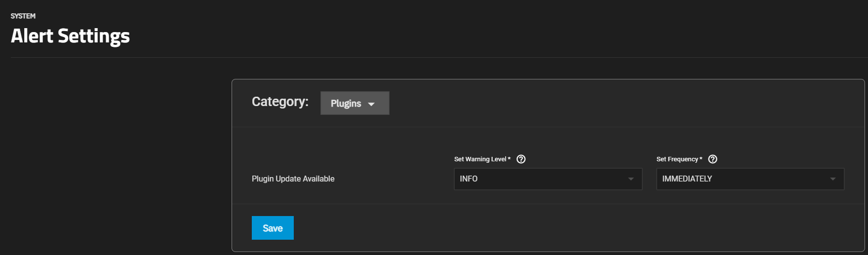Click the Set Warning Level field label
Image resolution: width=868 pixels, height=255 pixels.
[480, 159]
